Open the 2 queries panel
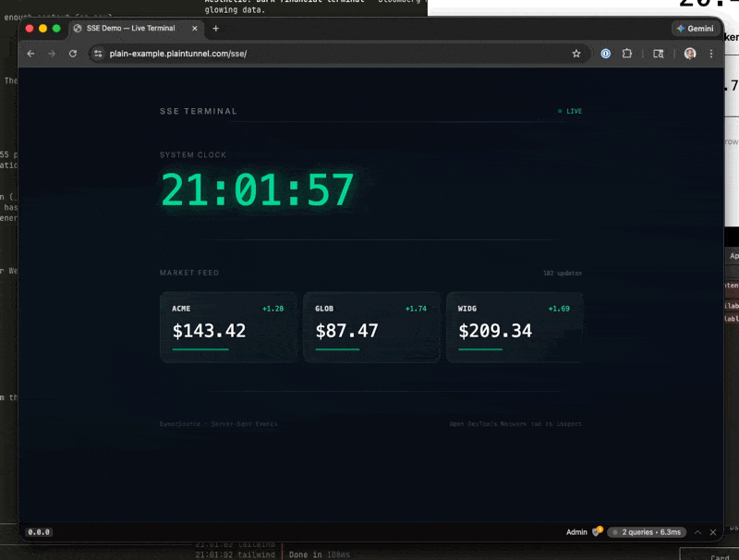Screen dimensions: 739x560 [648, 532]
